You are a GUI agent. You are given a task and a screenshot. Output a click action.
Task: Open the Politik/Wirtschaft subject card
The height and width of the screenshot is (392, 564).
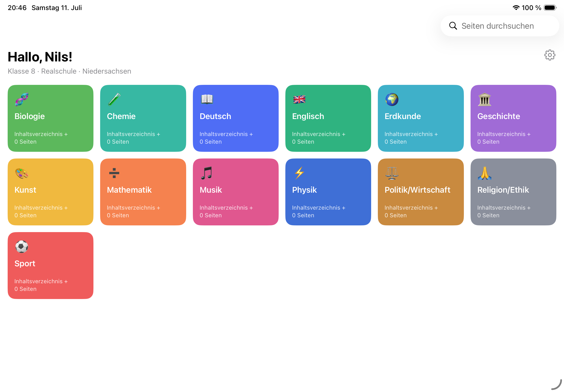pyautogui.click(x=421, y=192)
